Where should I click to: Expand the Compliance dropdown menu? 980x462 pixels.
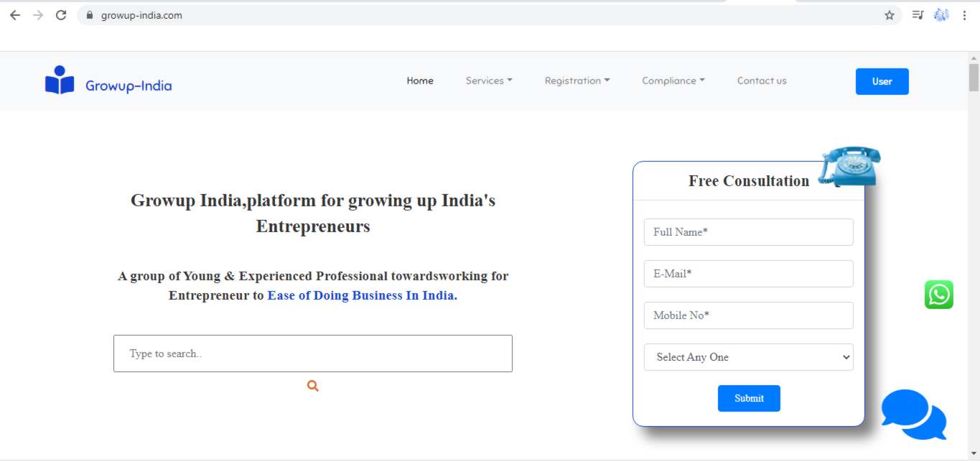[x=673, y=81]
